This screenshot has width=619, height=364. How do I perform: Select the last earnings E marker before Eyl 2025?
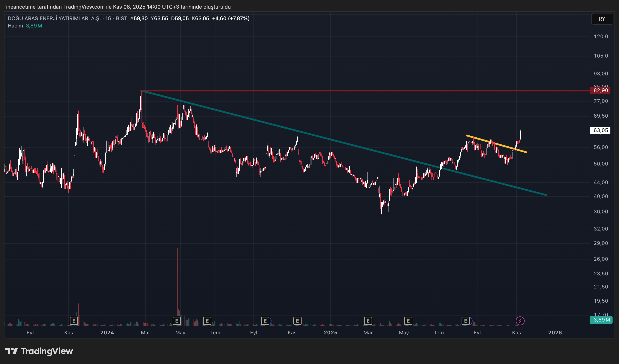[465, 321]
